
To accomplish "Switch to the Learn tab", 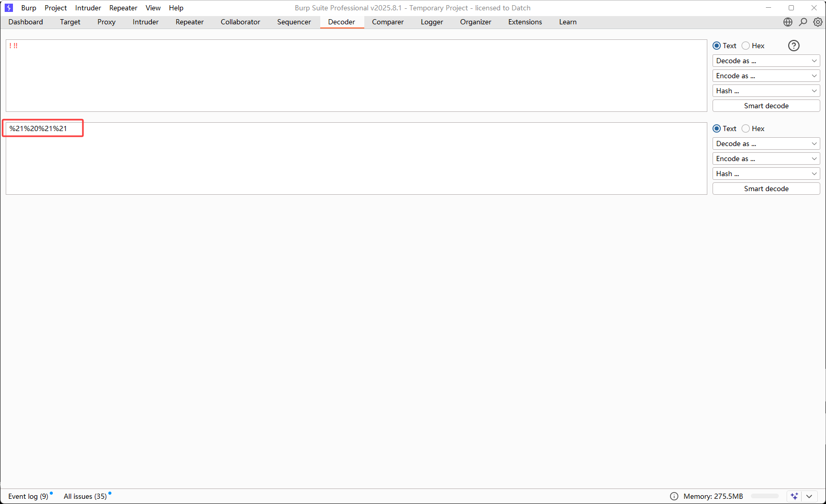I will click(568, 22).
